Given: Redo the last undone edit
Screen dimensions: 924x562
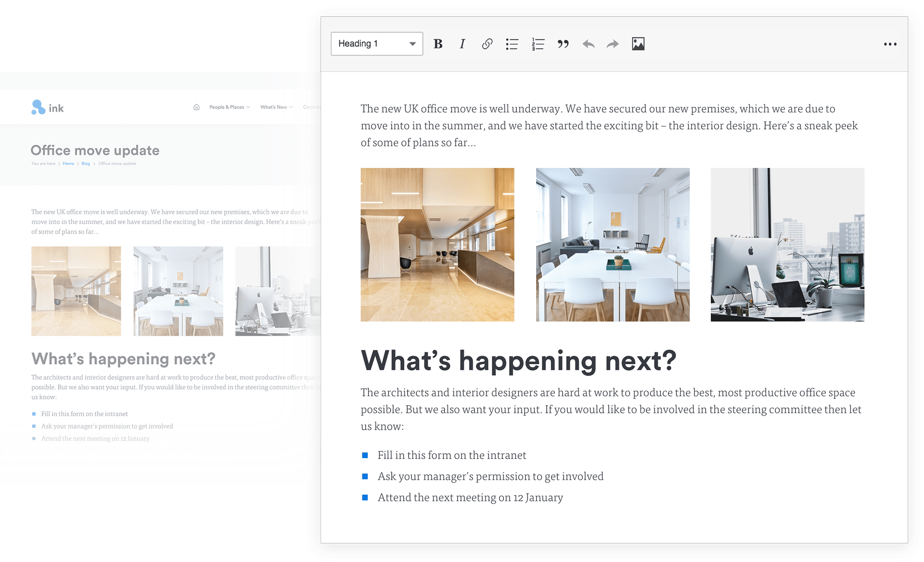Looking at the screenshot, I should coord(613,44).
